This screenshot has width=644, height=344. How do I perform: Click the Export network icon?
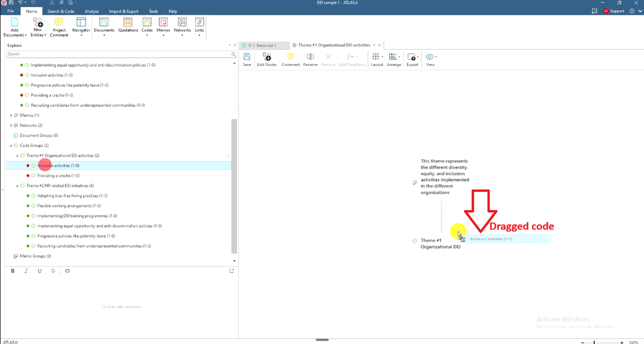pos(411,57)
